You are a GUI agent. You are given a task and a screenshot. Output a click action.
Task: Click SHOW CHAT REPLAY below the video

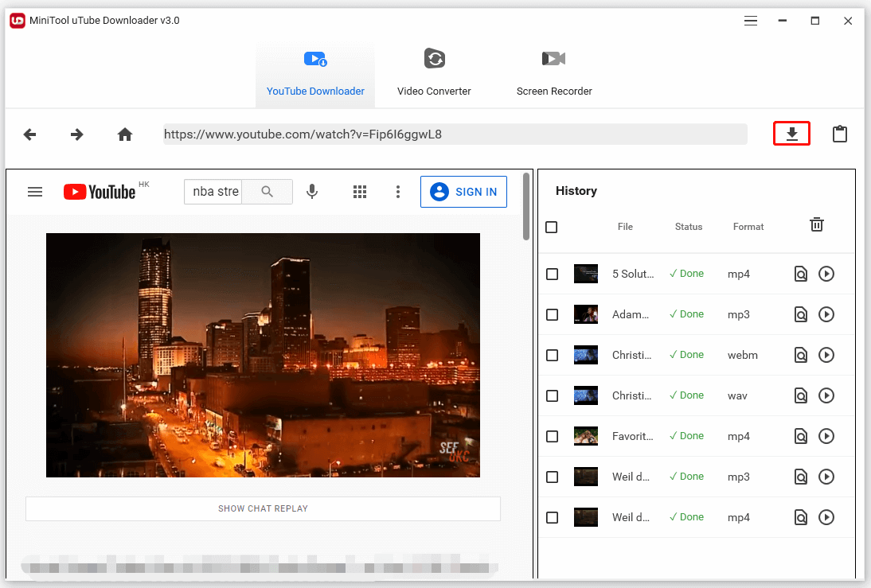263,508
